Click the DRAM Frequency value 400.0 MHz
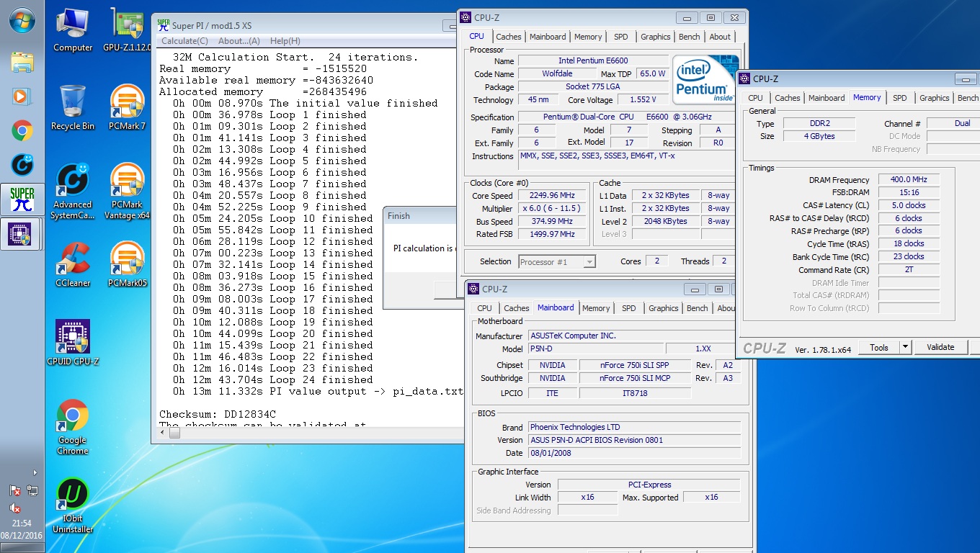This screenshot has width=980, height=553. [909, 180]
